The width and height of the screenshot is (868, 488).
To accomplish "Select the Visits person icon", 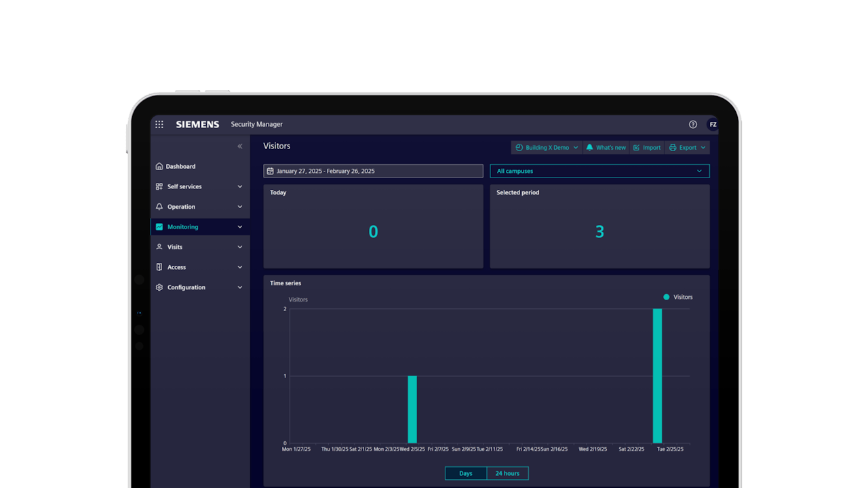I will coord(160,247).
